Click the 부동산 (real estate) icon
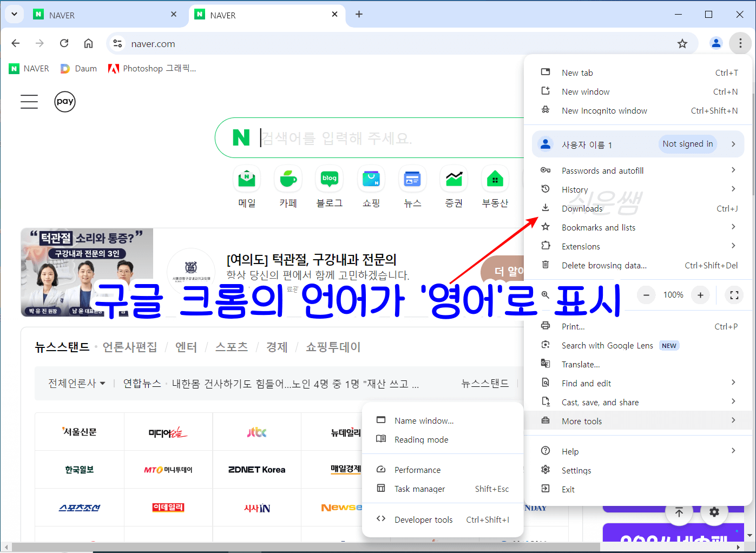756x553 pixels. 495,179
